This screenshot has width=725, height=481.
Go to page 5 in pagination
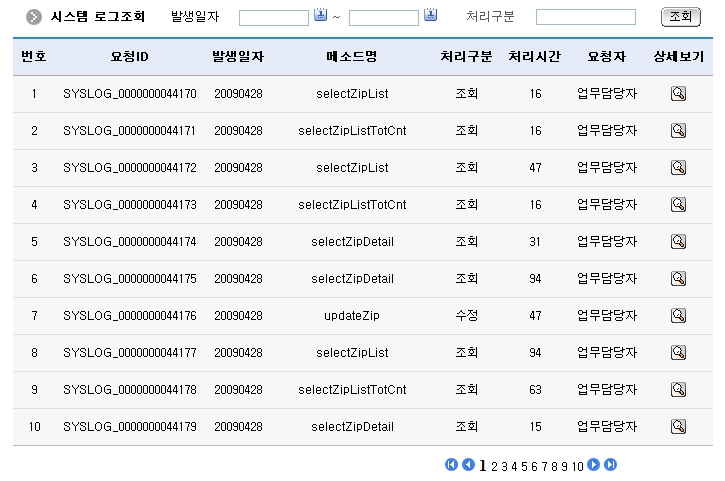coord(525,466)
